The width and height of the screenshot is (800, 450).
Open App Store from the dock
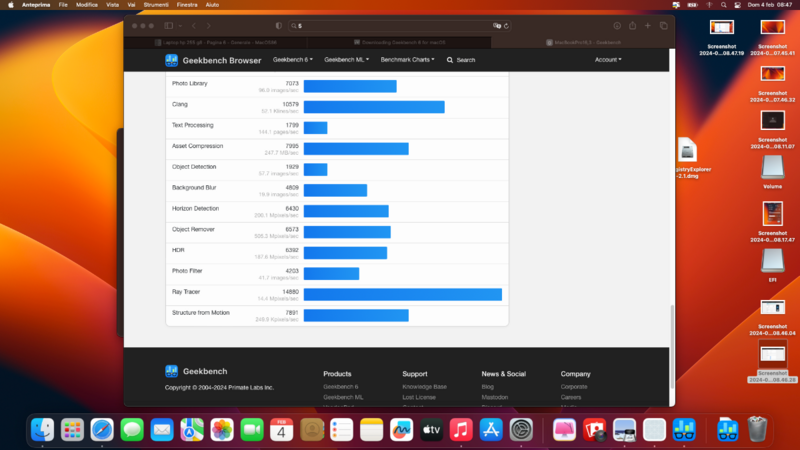tap(491, 430)
